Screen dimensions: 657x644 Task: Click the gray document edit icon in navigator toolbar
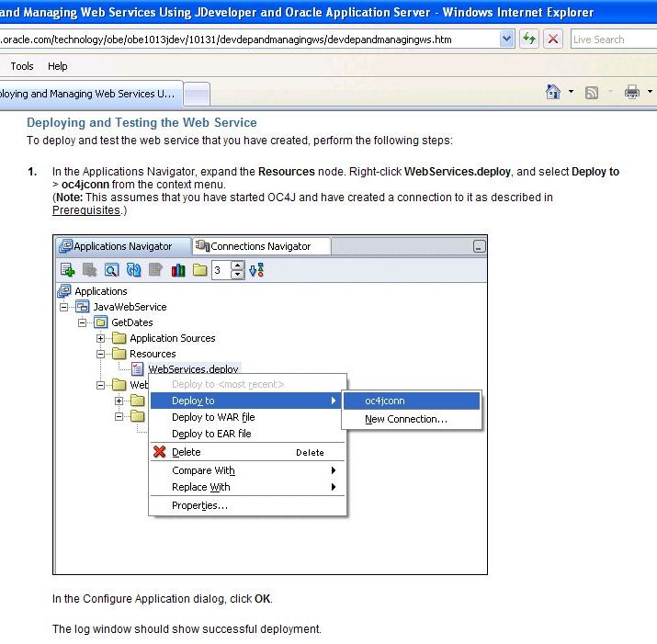(155, 270)
